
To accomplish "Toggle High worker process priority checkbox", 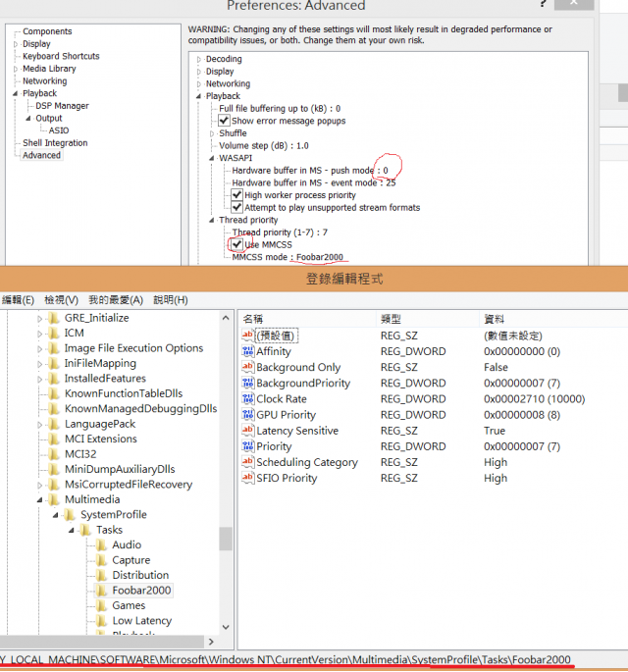I will coord(236,194).
